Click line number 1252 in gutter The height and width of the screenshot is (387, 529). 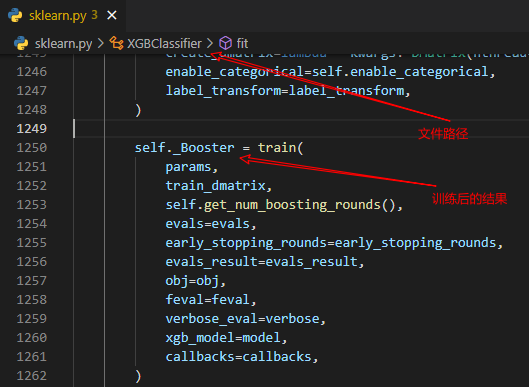pyautogui.click(x=32, y=186)
